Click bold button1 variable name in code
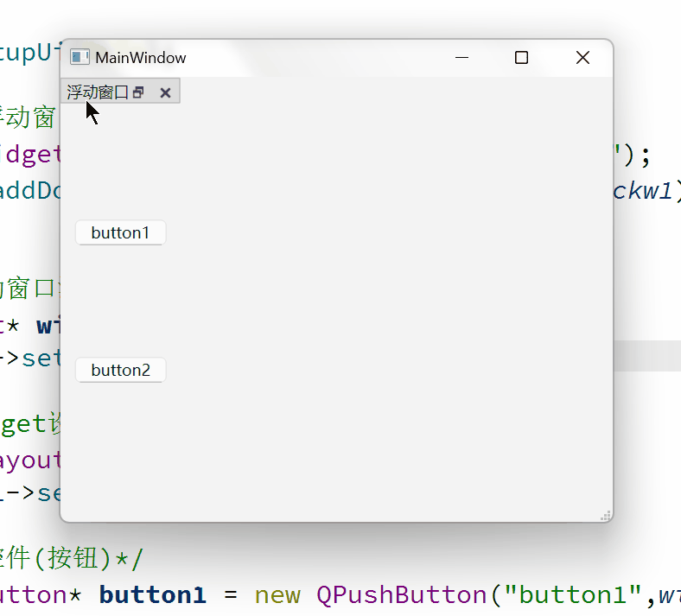681x616 pixels. pyautogui.click(x=152, y=595)
